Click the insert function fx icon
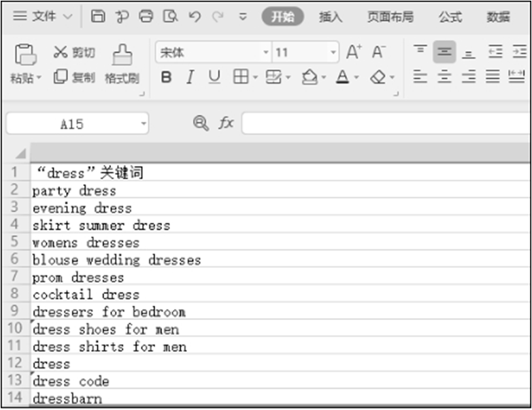Viewport: 532px width, 410px height. pos(226,123)
